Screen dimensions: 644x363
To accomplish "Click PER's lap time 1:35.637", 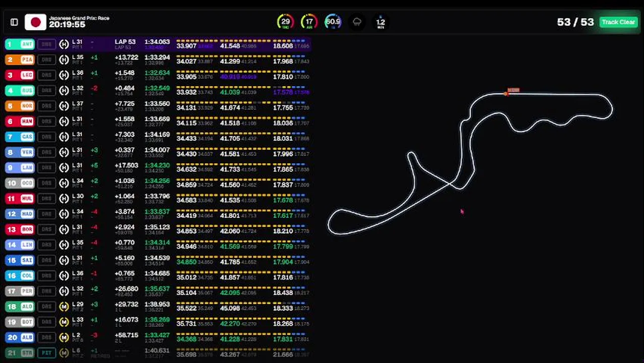I will click(x=157, y=289).
